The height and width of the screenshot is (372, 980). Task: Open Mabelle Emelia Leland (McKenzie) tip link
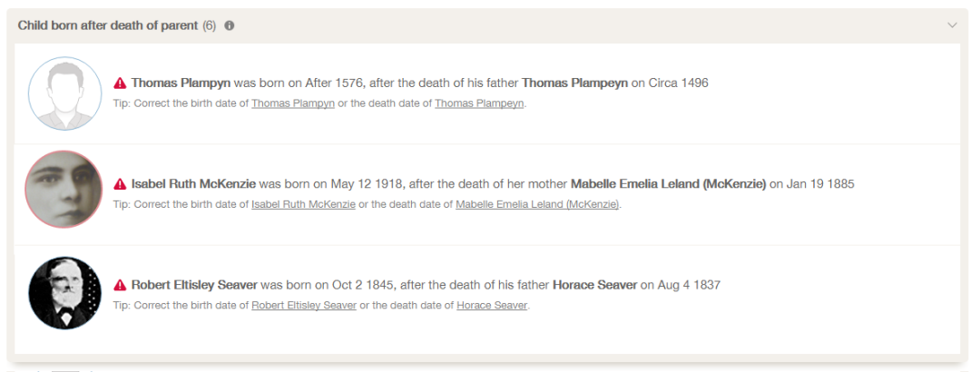coord(537,204)
